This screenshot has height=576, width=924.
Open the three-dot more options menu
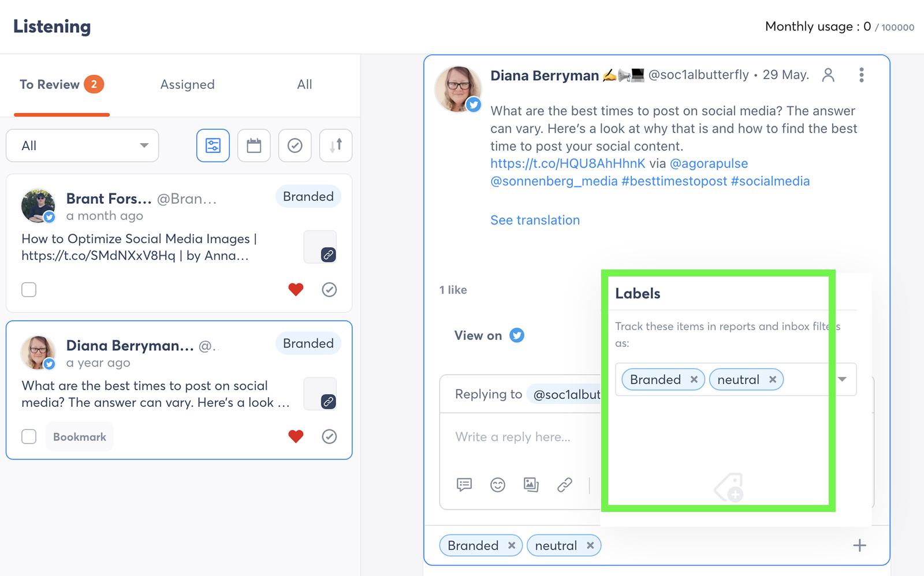click(x=861, y=75)
